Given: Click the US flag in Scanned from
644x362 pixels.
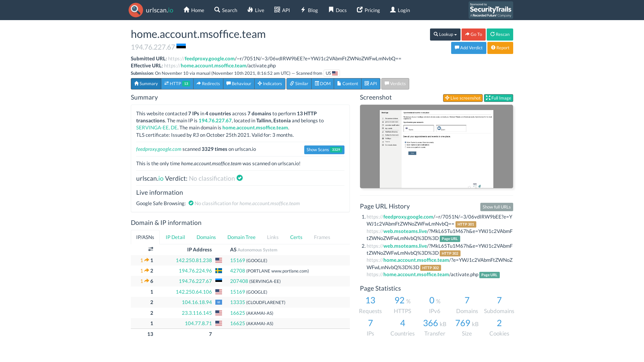Looking at the screenshot, I should pos(335,73).
